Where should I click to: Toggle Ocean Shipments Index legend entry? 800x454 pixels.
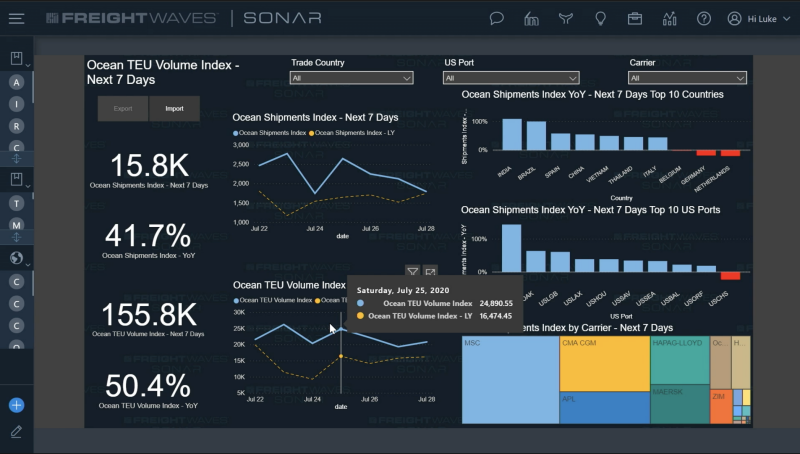tap(270, 132)
